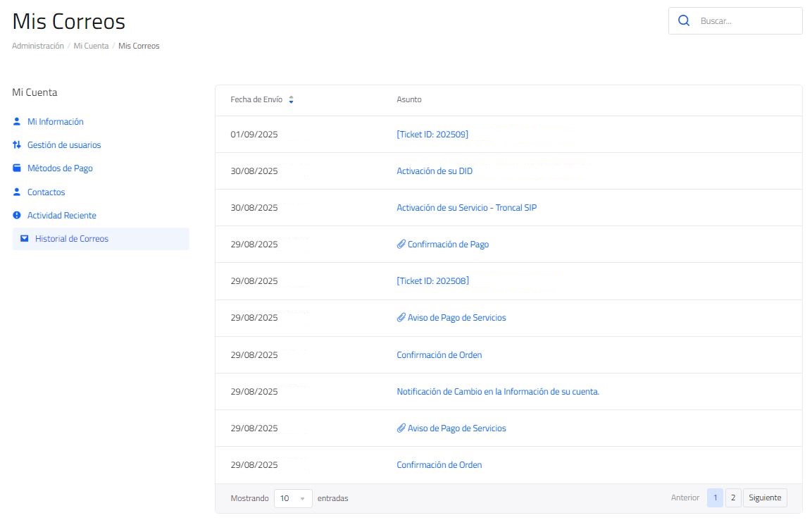The image size is (812, 525).
Task: Open Notificación de Cambio en la Información email
Action: [498, 391]
